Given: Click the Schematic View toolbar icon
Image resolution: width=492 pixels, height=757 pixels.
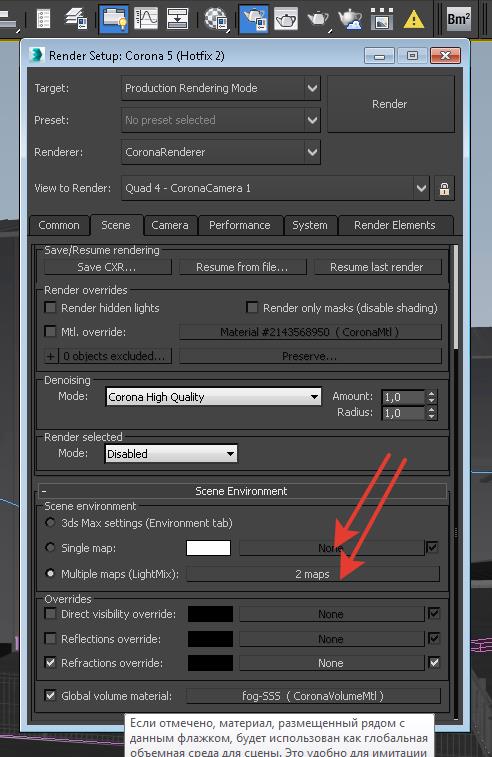Looking at the screenshot, I should click(177, 18).
